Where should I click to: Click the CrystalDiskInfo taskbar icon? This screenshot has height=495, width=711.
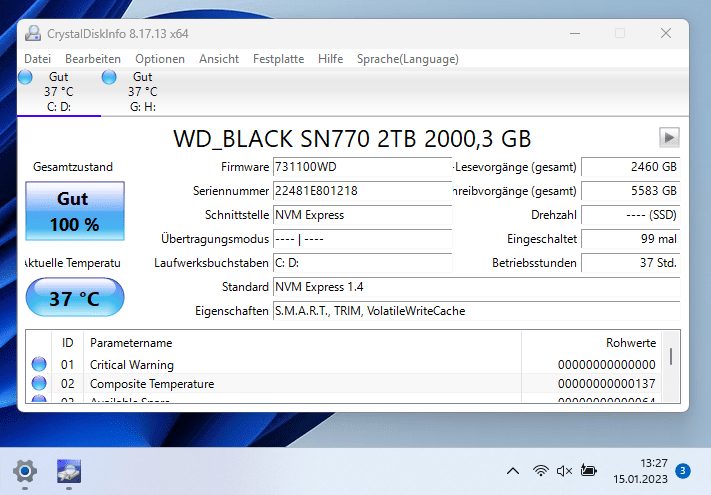pos(69,471)
